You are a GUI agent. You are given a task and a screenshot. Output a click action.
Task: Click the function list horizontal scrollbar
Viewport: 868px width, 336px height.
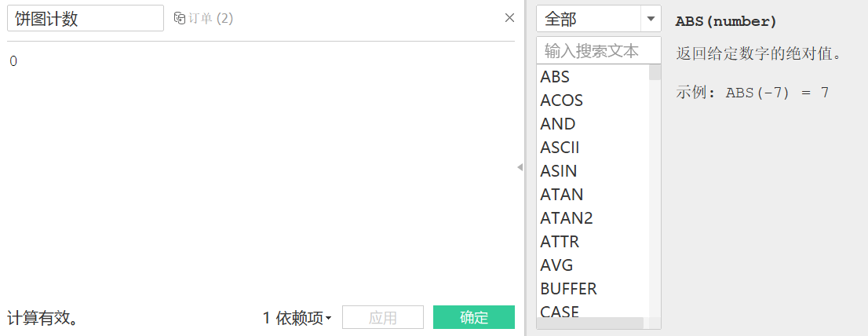tap(590, 323)
